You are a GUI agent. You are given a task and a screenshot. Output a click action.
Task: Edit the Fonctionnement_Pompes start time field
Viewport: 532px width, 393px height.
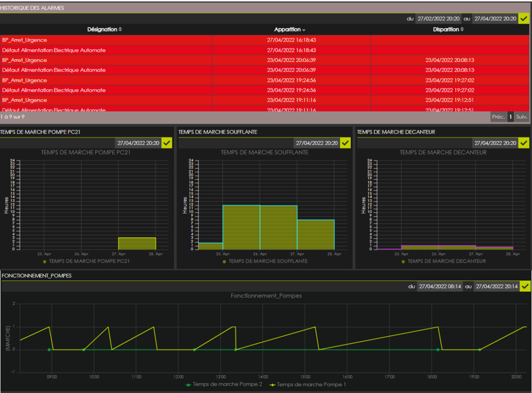coord(440,286)
